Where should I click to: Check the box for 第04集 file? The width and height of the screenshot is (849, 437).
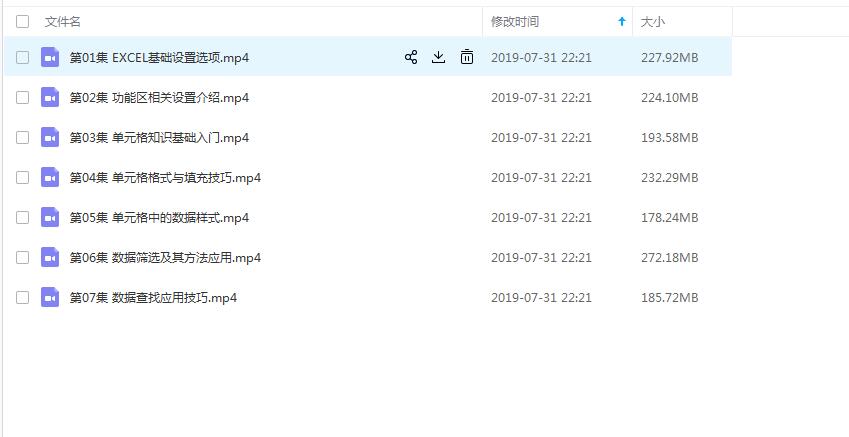coord(22,178)
